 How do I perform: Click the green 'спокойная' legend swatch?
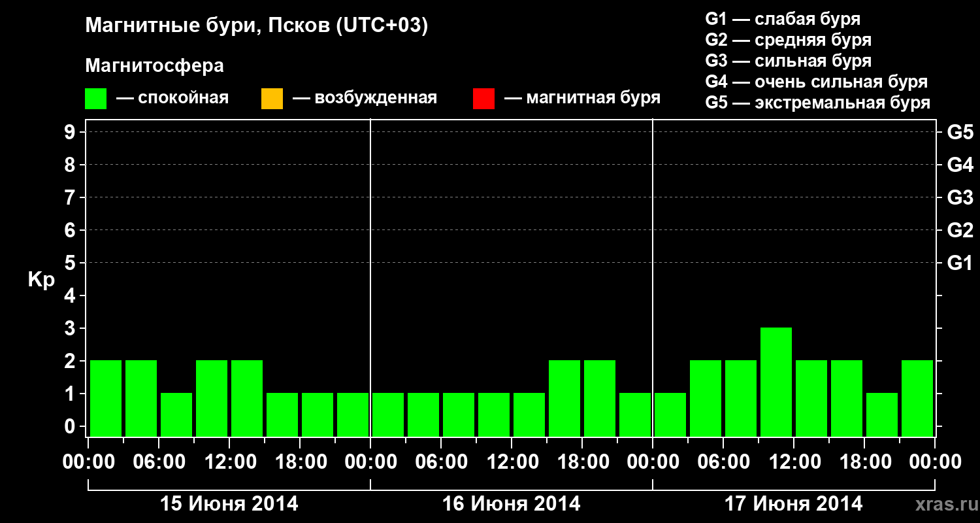[x=96, y=99]
